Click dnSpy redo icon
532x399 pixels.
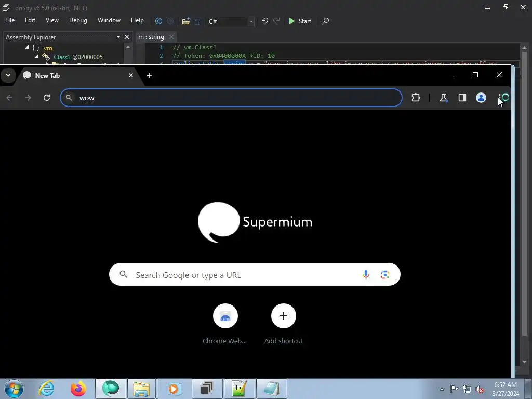(276, 21)
